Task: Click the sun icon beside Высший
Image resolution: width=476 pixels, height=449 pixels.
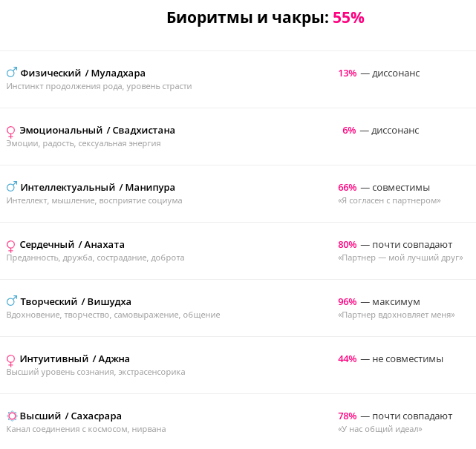Action: coord(11,416)
